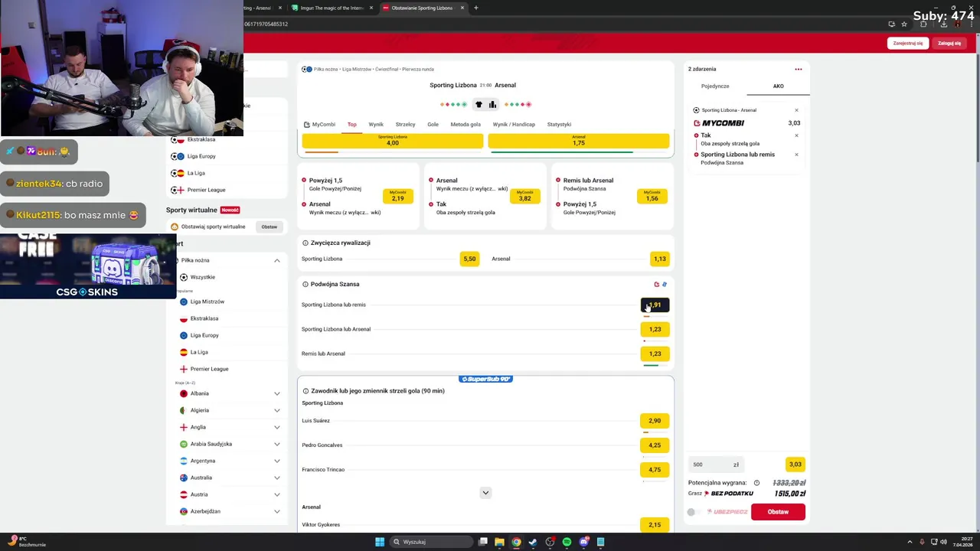
Task: Select Pedro Goncalves scorer odds 4,25
Action: 655,445
